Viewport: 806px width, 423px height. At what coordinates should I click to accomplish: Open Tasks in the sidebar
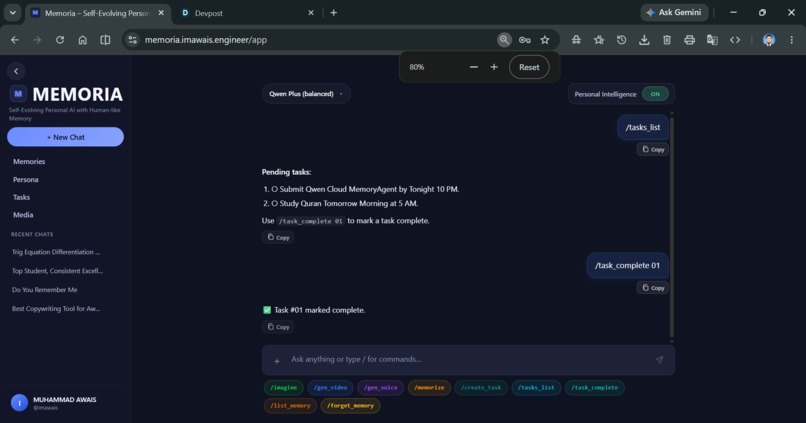22,197
